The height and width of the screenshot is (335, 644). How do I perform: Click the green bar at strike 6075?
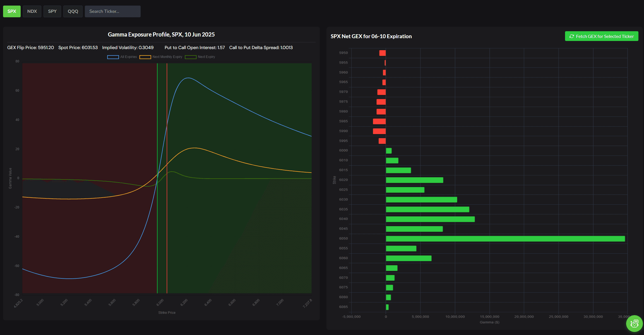click(x=389, y=288)
